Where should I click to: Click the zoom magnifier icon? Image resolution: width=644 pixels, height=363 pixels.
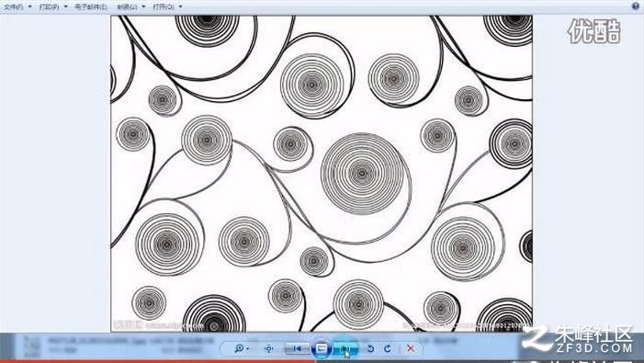(239, 348)
